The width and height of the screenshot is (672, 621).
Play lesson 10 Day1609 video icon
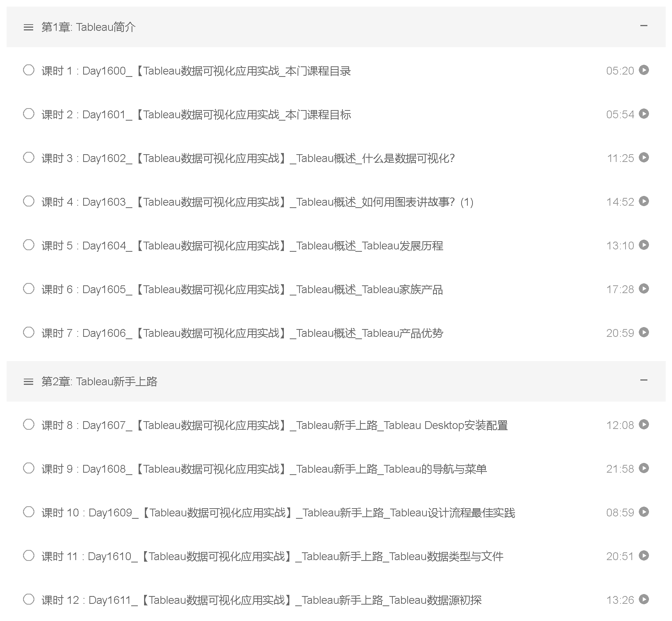[644, 512]
